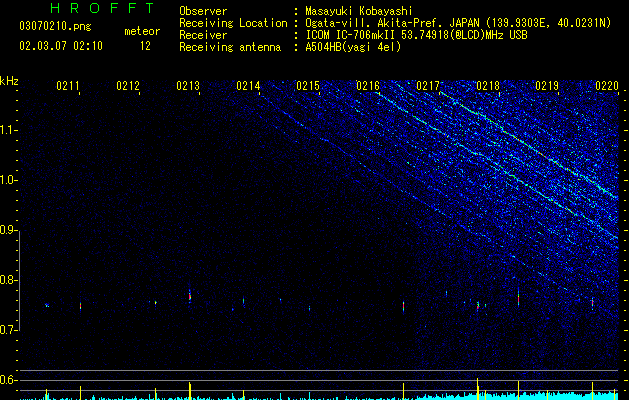Click the 1.1 frequency axis label
The height and width of the screenshot is (400, 629).
(x=9, y=130)
